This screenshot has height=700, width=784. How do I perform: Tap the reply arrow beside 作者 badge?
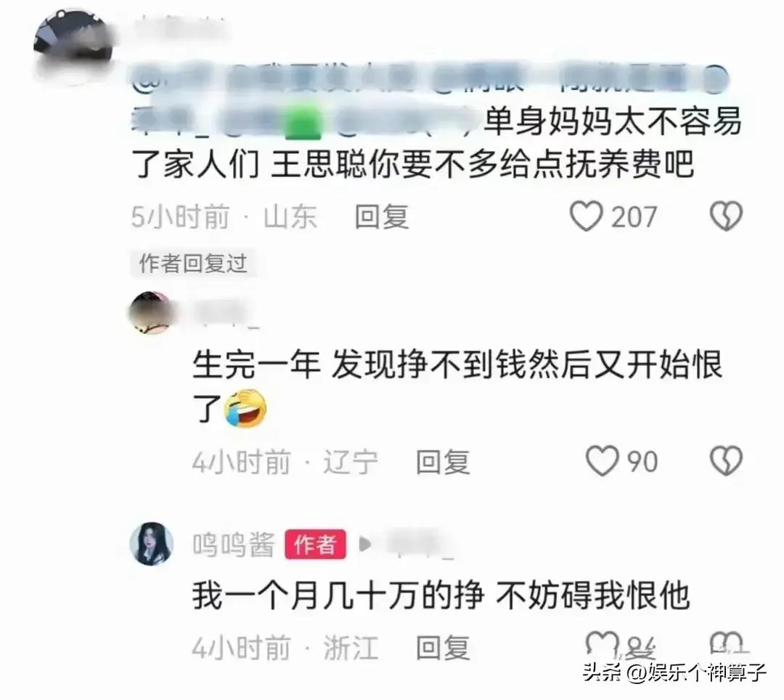pos(364,544)
